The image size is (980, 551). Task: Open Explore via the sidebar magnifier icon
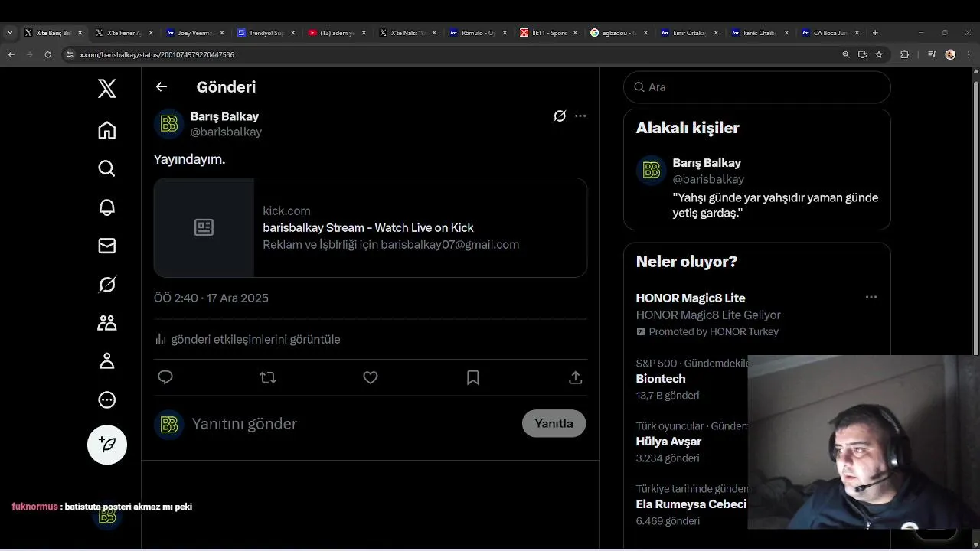(x=107, y=168)
